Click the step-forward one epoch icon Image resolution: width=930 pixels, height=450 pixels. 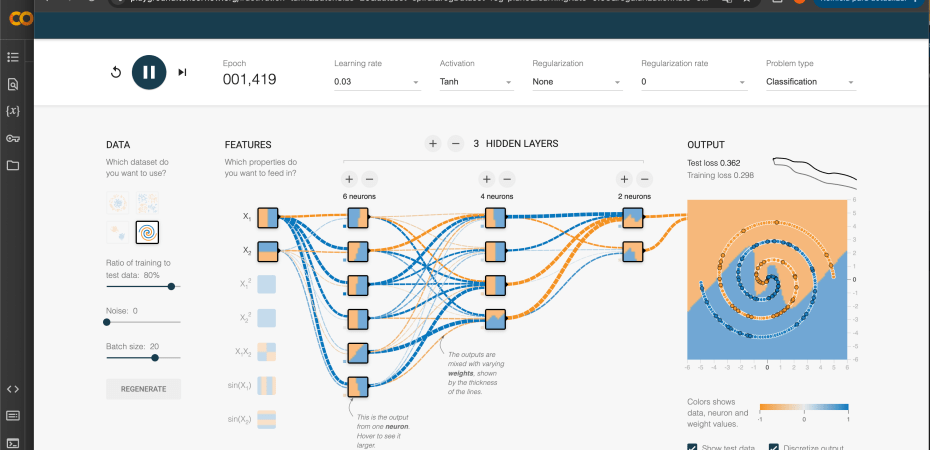click(182, 72)
